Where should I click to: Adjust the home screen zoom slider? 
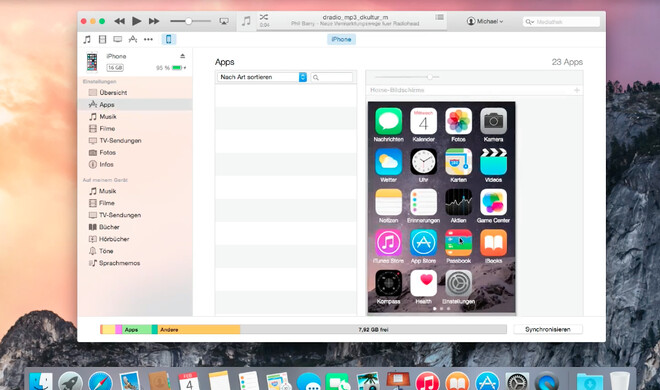429,77
